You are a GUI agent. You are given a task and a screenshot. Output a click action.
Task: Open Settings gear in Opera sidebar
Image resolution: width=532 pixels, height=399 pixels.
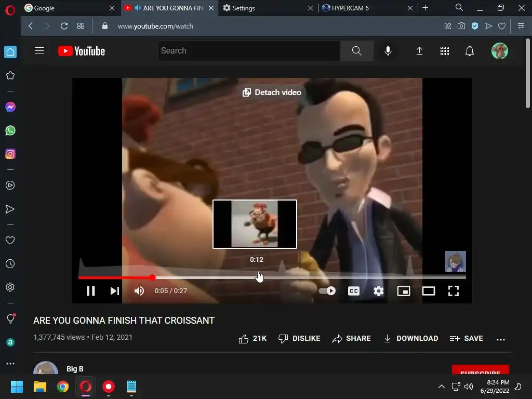(x=10, y=287)
